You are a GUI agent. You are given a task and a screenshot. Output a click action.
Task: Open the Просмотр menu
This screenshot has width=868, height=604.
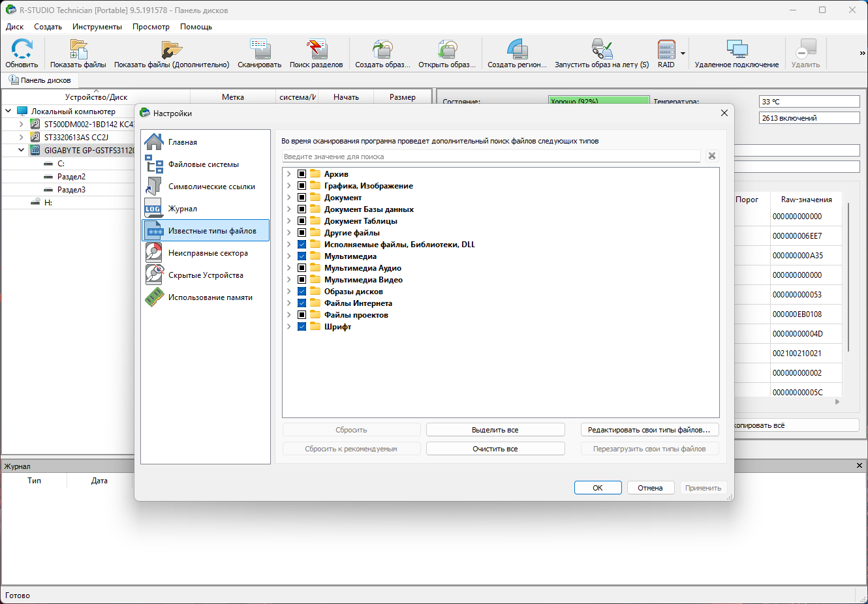pos(151,27)
